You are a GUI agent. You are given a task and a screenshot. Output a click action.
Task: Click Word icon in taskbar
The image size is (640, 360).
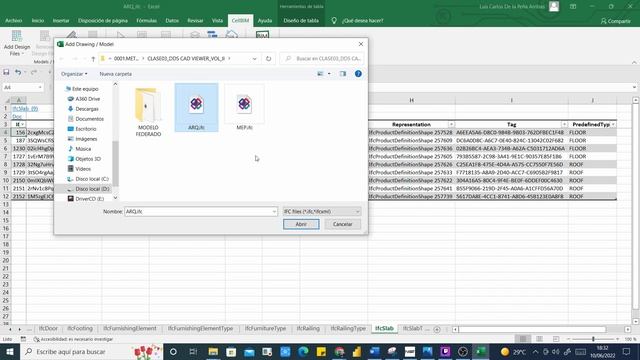[x=375, y=351]
